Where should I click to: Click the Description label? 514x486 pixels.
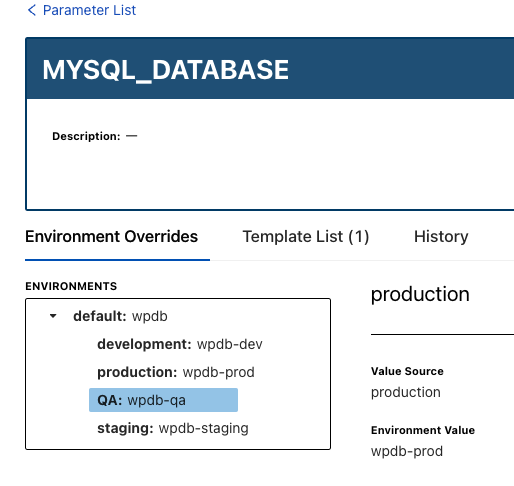pyautogui.click(x=86, y=136)
